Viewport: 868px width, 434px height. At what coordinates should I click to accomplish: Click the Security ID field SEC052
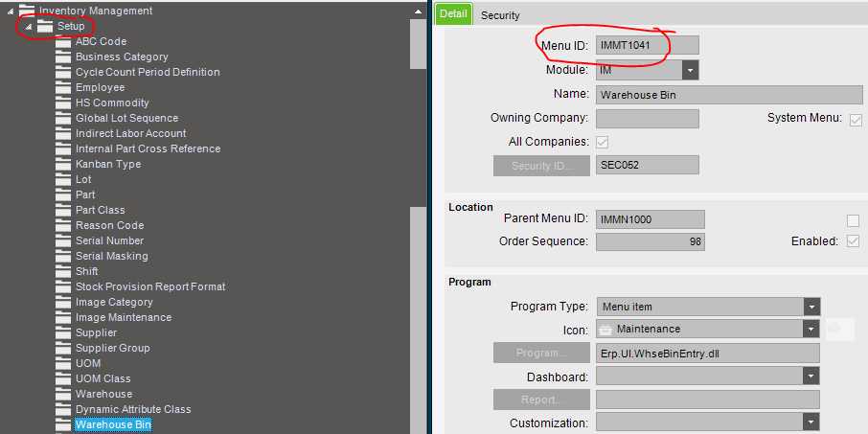(648, 165)
